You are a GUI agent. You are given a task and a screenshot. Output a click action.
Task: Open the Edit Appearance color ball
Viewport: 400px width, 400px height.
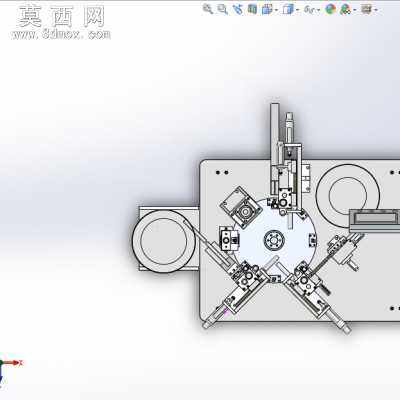pos(331,9)
